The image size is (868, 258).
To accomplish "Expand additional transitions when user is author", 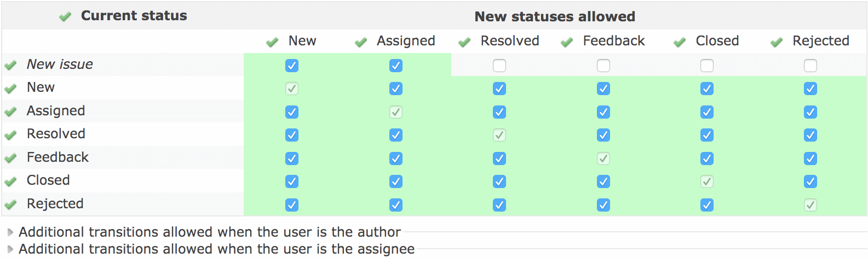I will coord(210,232).
